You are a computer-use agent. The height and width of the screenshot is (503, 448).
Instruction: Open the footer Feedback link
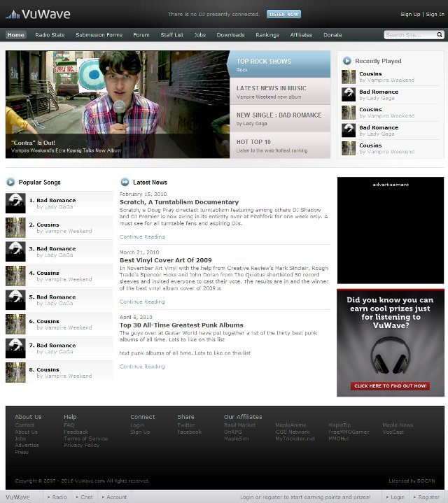point(76,432)
